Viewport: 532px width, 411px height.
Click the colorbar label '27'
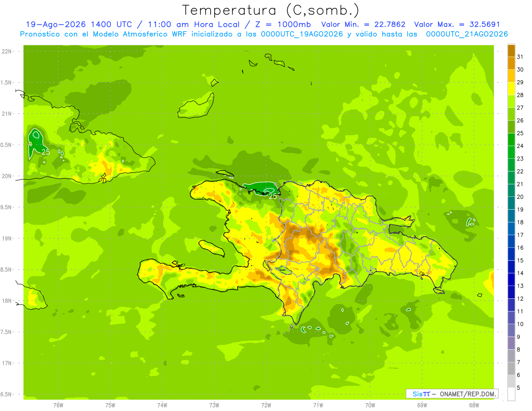click(520, 108)
